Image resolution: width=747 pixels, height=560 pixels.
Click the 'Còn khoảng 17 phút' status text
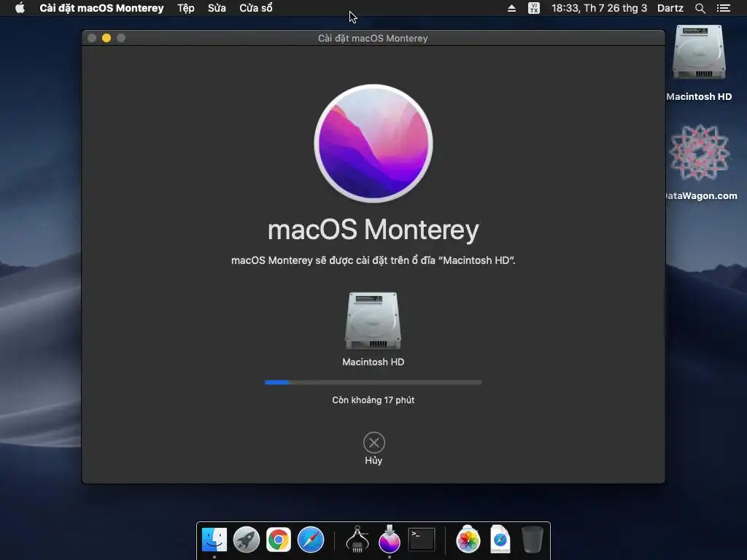[373, 400]
